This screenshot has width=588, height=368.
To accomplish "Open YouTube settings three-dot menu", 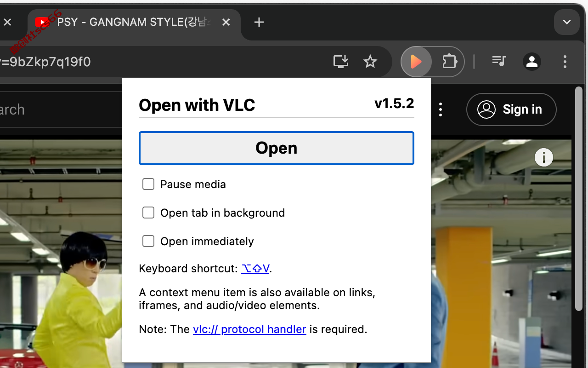I will click(x=441, y=109).
